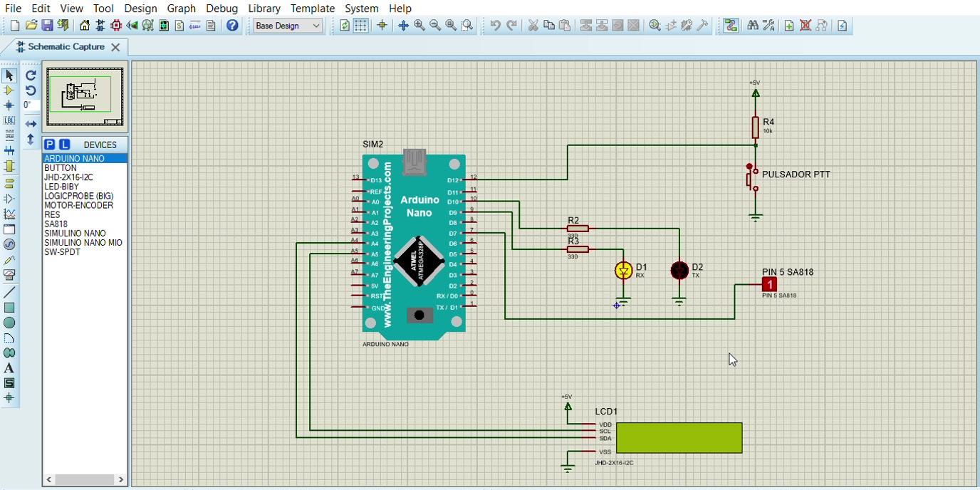
Task: Open the Design menu
Action: (140, 9)
